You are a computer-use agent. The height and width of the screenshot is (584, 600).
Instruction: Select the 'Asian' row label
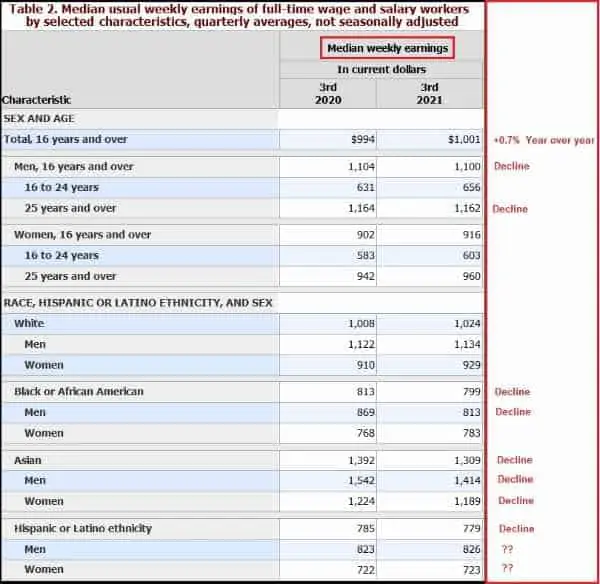(28, 460)
